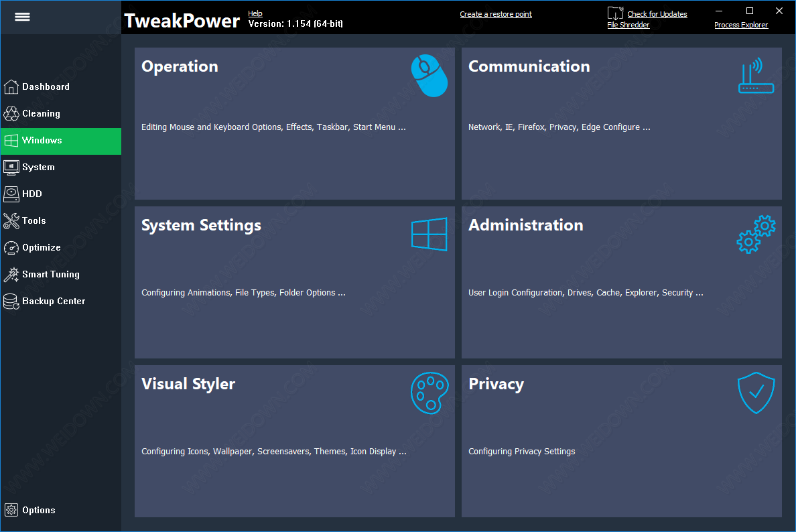
Task: Go to Smart Tuning
Action: point(61,275)
